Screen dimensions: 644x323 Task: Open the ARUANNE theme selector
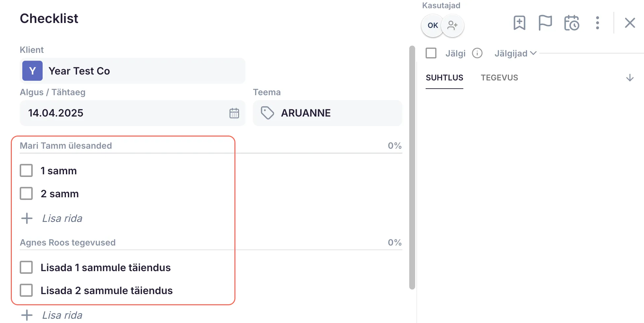point(327,113)
